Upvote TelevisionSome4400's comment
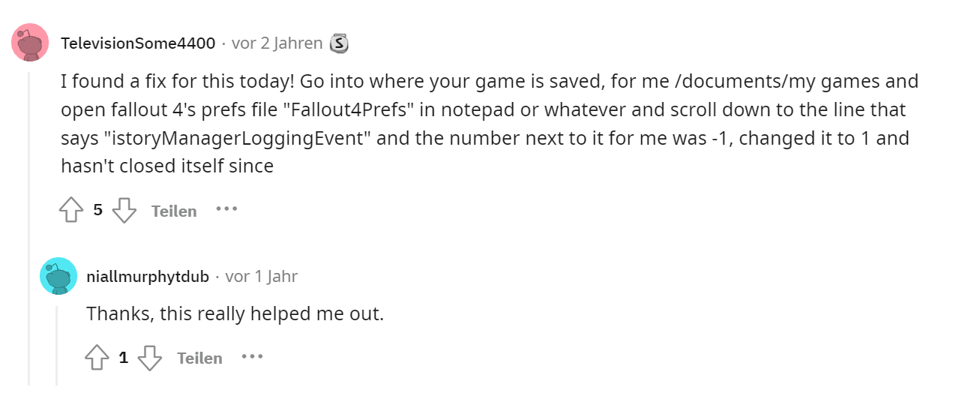This screenshot has width=980, height=408. (x=71, y=210)
